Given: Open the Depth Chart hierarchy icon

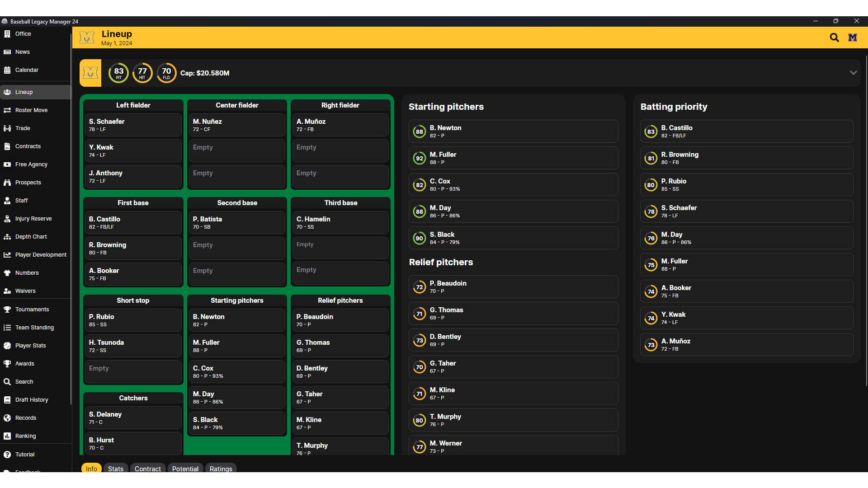Looking at the screenshot, I should (7, 237).
